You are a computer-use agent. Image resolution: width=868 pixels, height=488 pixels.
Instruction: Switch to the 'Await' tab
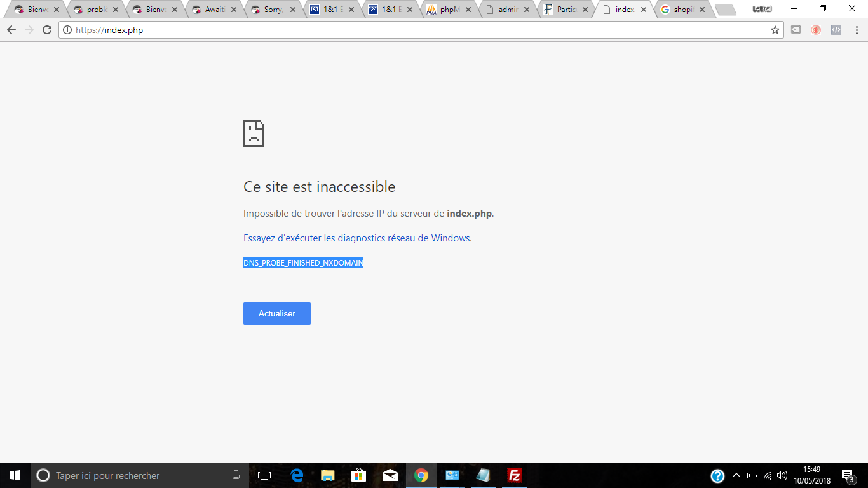click(x=214, y=10)
